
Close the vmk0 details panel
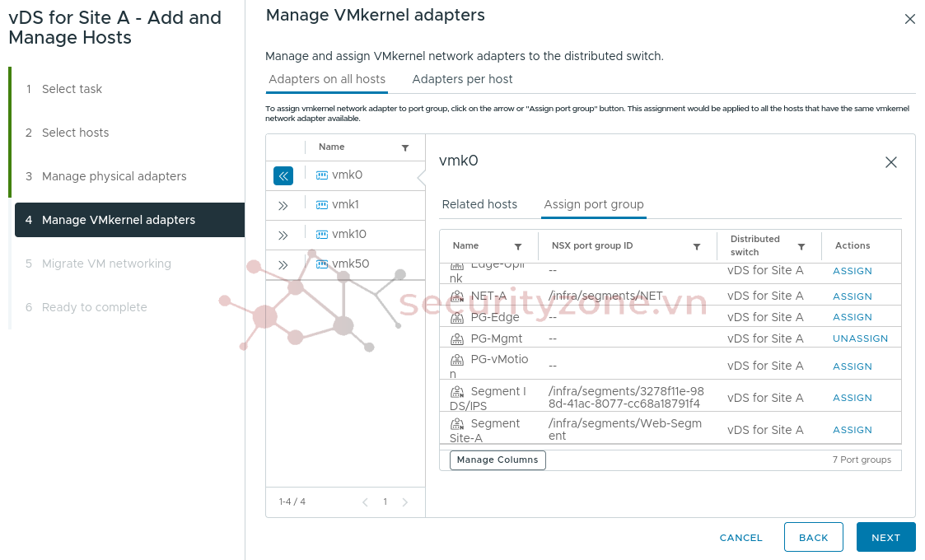coord(890,163)
